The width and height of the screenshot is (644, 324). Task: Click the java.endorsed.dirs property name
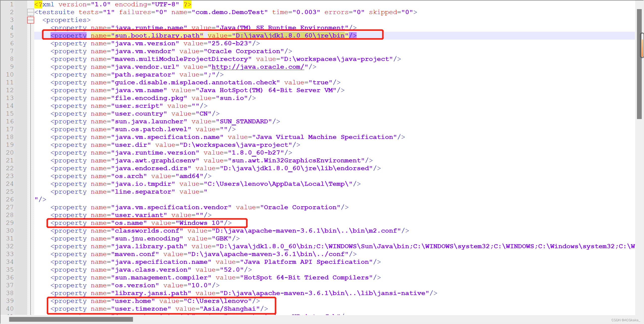151,168
